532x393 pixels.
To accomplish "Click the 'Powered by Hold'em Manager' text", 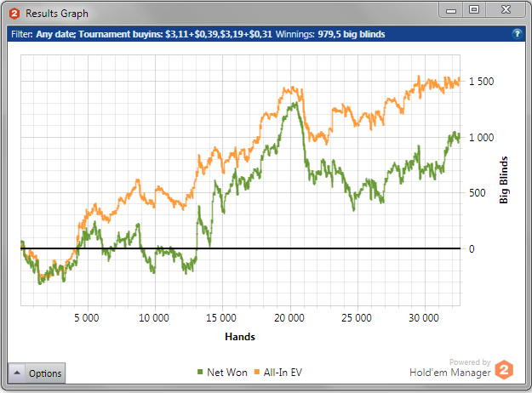I will pos(450,368).
